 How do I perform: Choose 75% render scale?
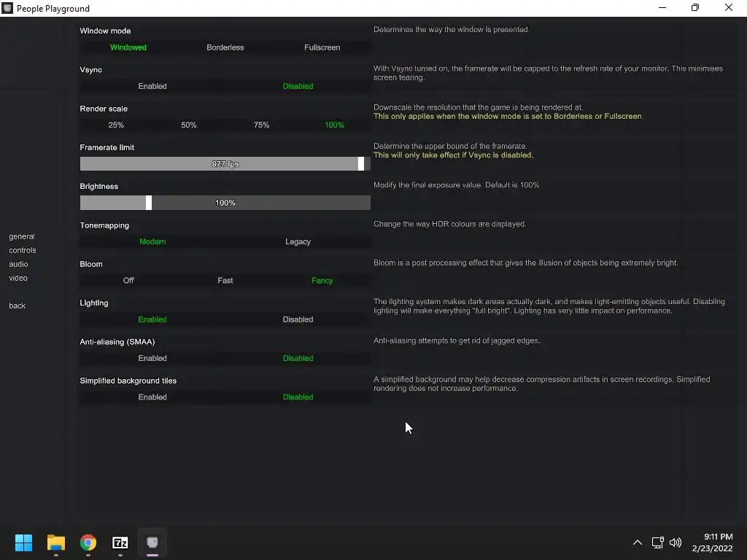tap(262, 125)
